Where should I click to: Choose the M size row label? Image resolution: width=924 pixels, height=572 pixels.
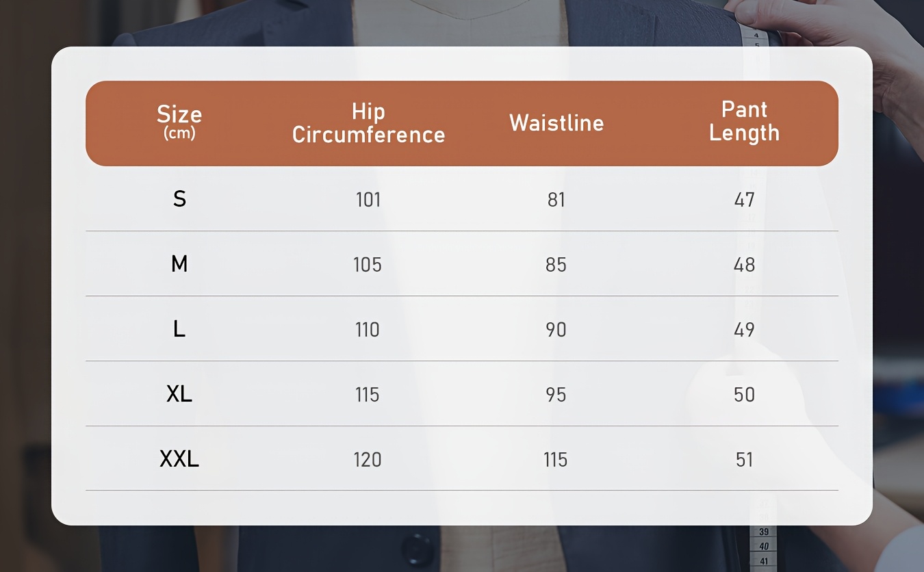179,264
